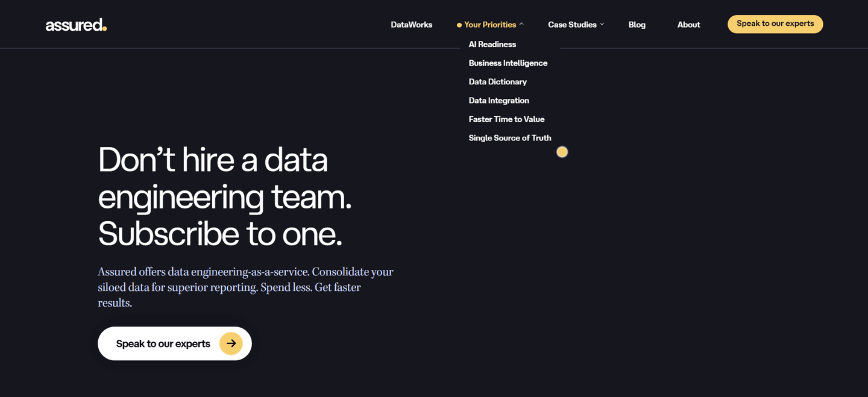This screenshot has width=868, height=397.
Task: Open the About page
Action: [688, 25]
